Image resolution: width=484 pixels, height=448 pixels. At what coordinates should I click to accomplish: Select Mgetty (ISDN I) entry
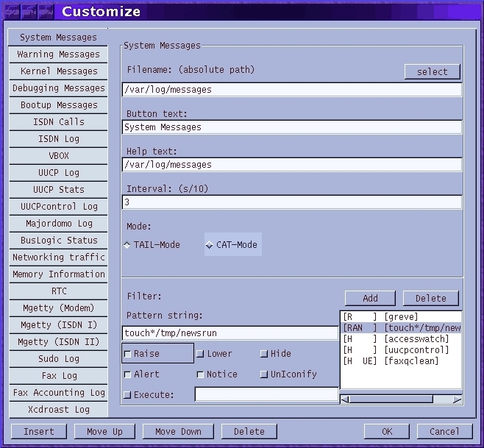pyautogui.click(x=58, y=325)
